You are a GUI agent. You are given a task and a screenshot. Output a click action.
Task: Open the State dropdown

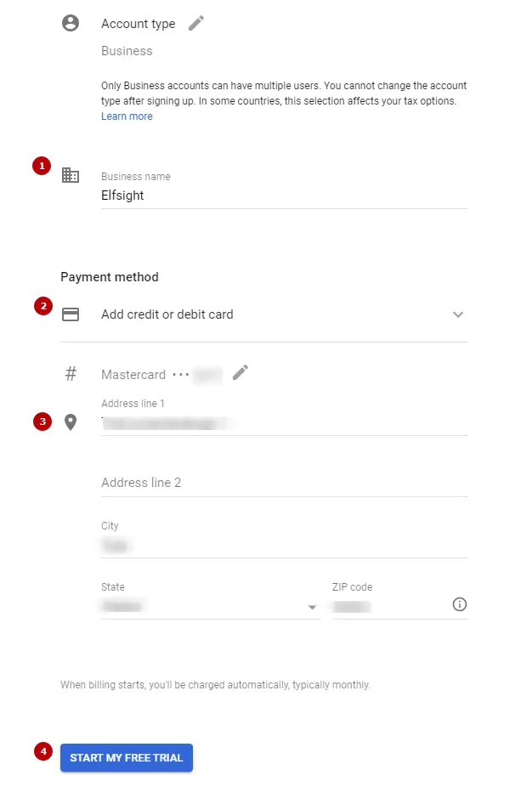[x=313, y=607]
